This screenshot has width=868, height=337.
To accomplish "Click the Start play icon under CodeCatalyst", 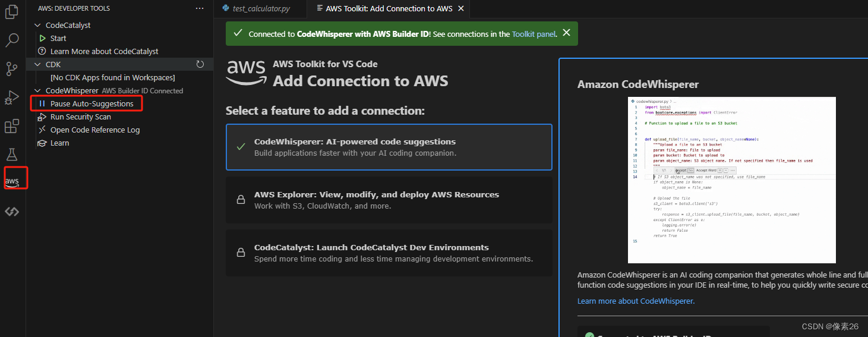I will 42,38.
